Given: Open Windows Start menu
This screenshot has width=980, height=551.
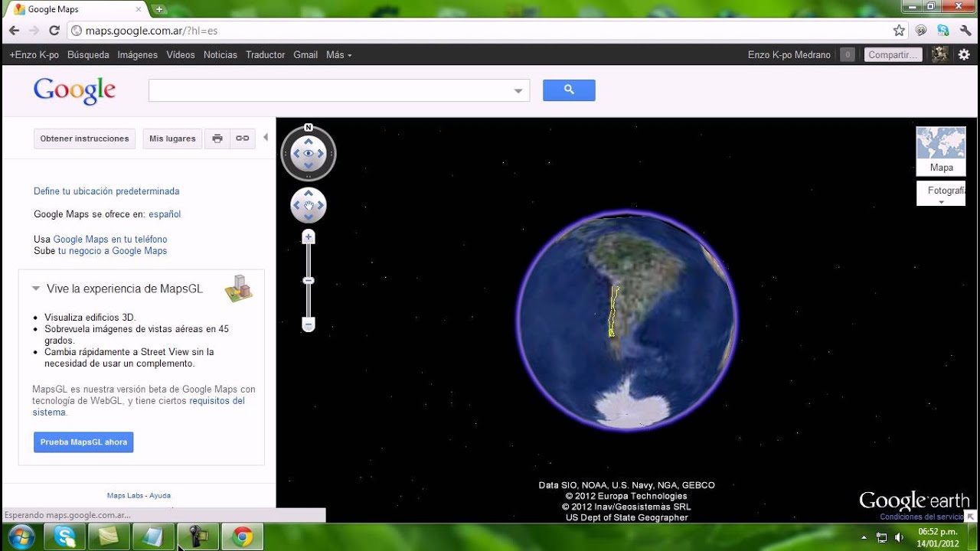Looking at the screenshot, I should [21, 536].
